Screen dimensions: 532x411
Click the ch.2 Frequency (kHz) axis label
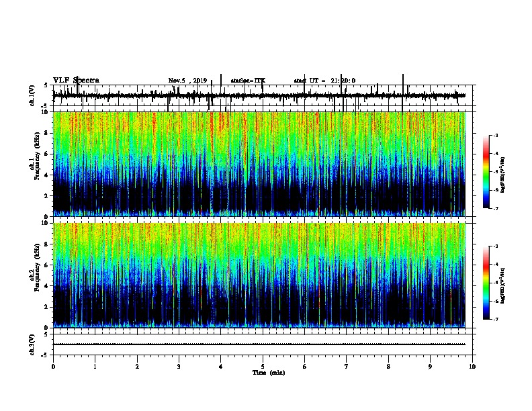pyautogui.click(x=37, y=267)
